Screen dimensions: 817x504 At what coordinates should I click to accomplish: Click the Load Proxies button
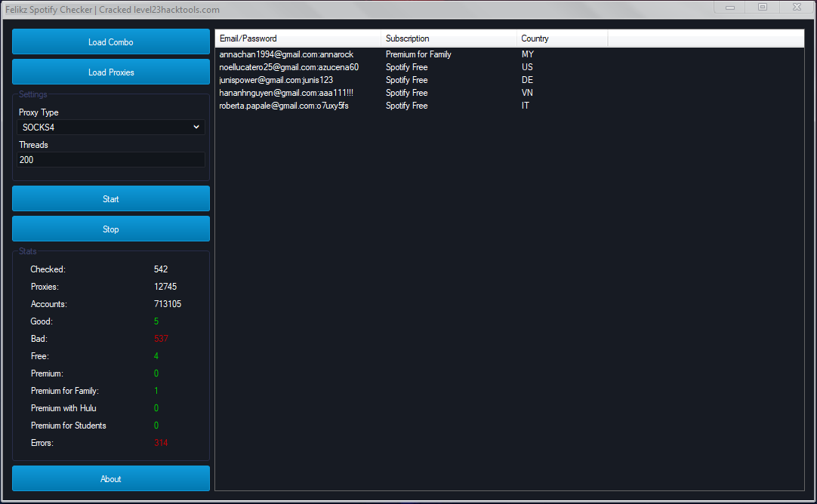110,72
